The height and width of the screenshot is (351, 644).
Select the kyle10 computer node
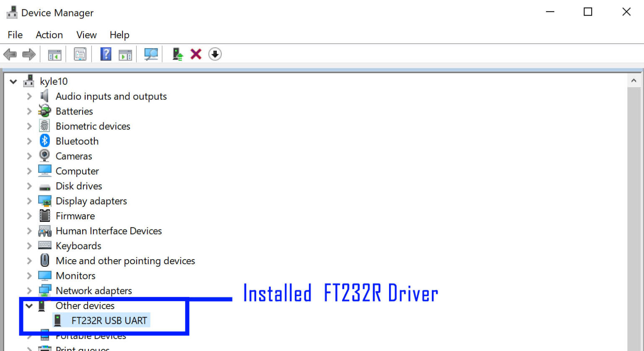click(54, 81)
